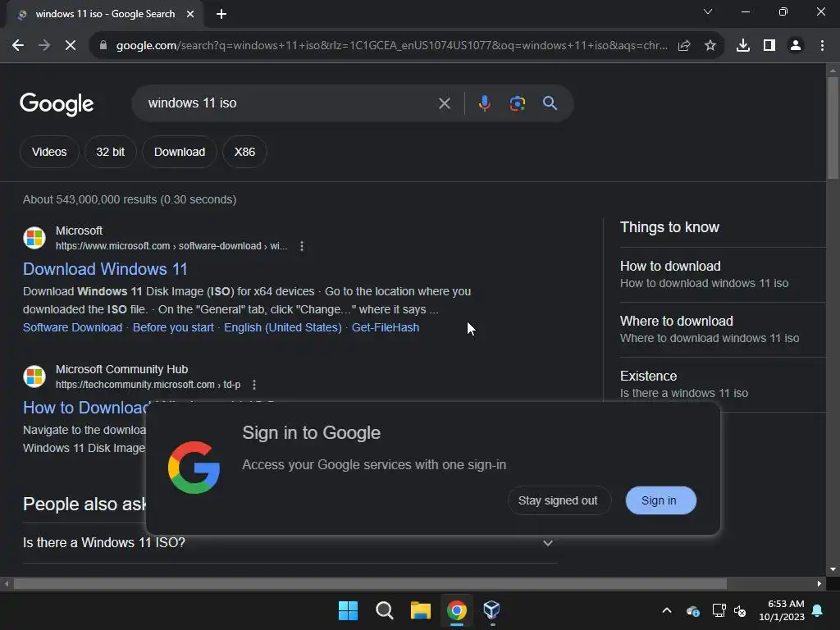
Task: Open Chrome's three-dot menu
Action: 822,46
